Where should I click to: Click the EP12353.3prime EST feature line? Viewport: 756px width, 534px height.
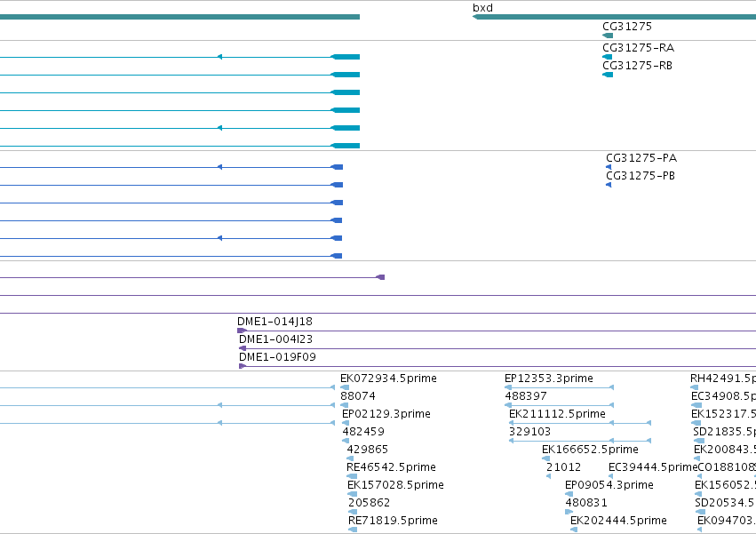point(560,387)
